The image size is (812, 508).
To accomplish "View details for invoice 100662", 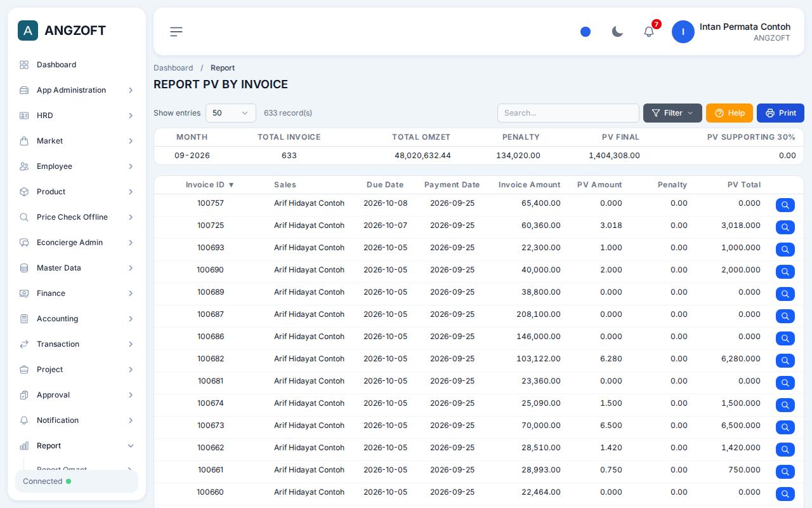I will click(785, 450).
